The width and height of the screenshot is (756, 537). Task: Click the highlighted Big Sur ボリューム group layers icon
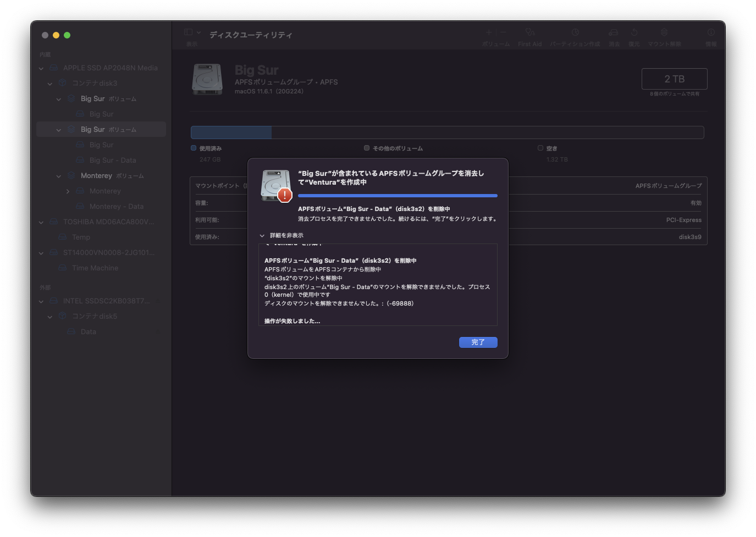71,129
